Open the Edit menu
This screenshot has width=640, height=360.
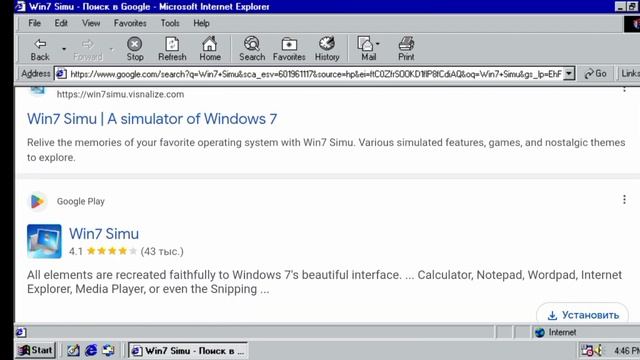click(61, 23)
